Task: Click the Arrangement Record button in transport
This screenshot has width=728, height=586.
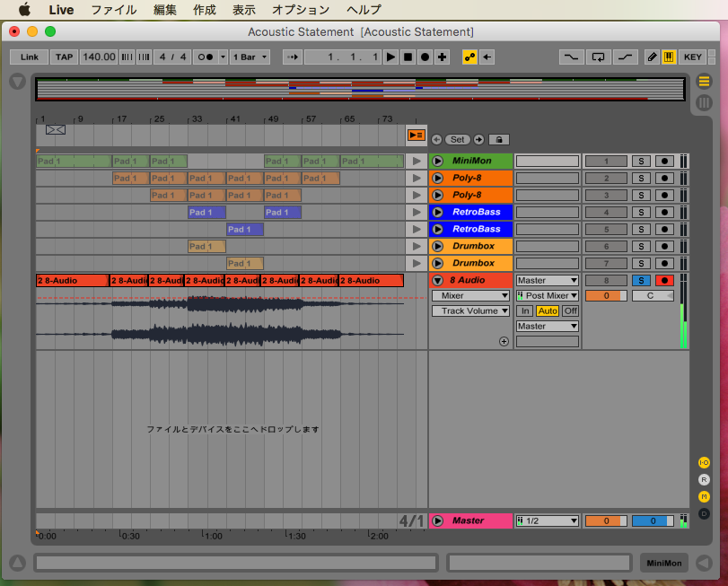Action: click(425, 57)
